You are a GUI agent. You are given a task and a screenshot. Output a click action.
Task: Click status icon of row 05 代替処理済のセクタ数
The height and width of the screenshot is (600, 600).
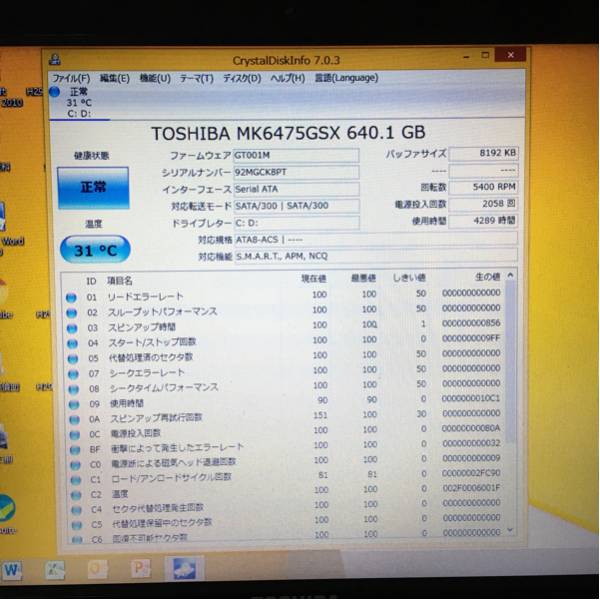(x=73, y=359)
